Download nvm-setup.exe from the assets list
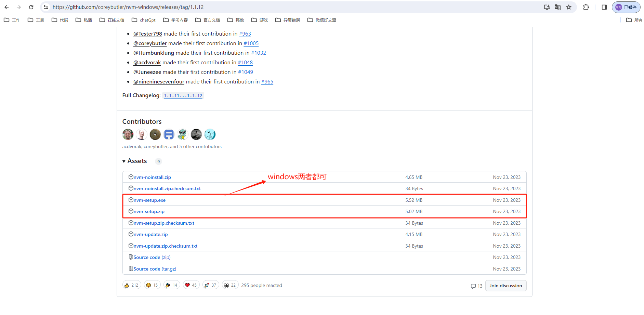Screen dimensions: 644x315 pos(149,200)
